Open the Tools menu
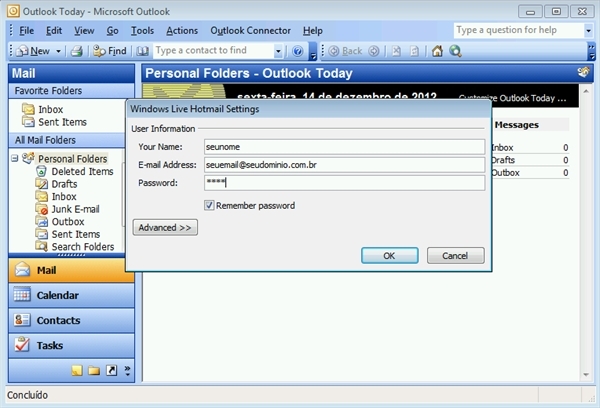 [142, 31]
